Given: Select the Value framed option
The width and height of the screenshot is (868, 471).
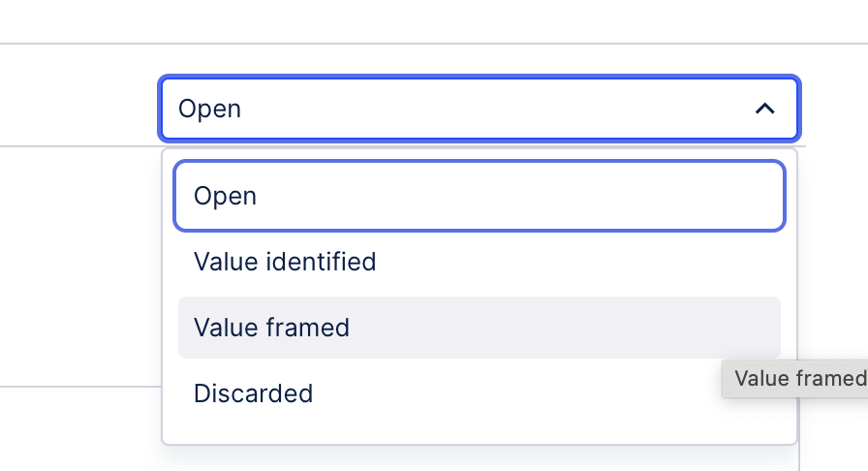Looking at the screenshot, I should (x=479, y=328).
